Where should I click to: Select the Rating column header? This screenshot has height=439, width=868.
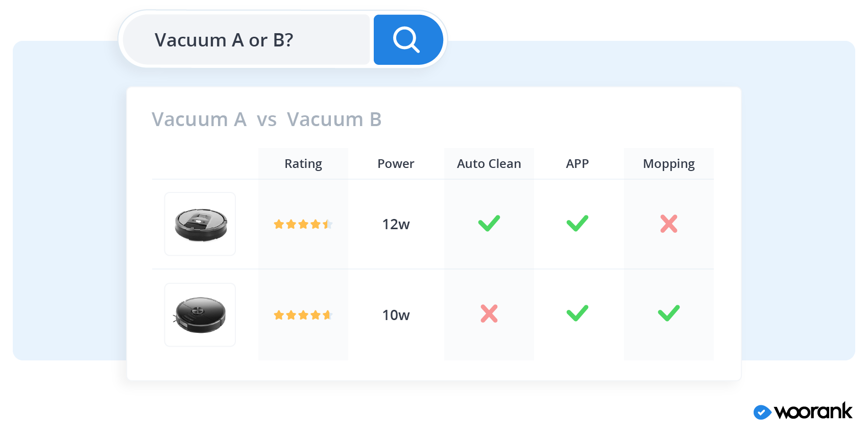[x=303, y=164]
